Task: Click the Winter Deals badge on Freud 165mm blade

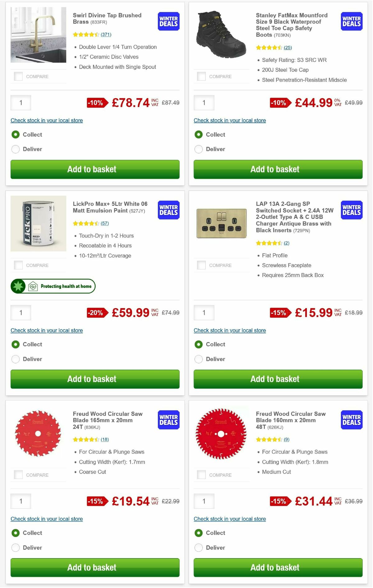Action: 168,419
